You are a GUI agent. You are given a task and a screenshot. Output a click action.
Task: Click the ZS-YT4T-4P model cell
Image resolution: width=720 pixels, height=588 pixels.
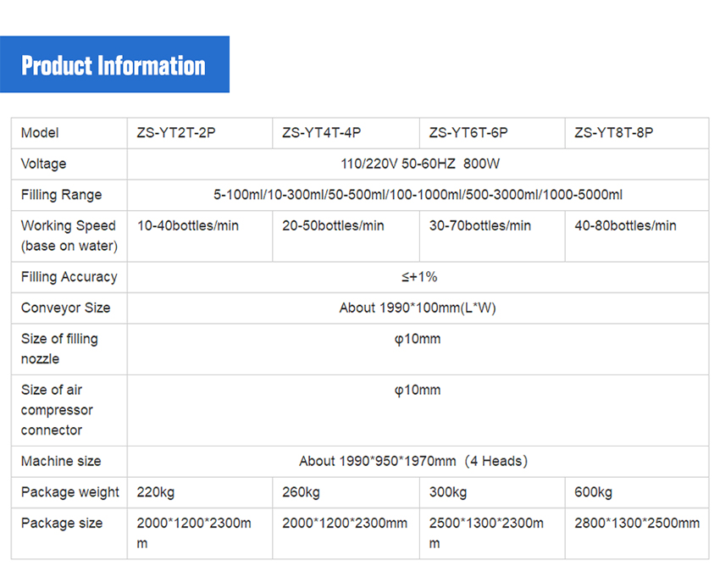(x=321, y=133)
